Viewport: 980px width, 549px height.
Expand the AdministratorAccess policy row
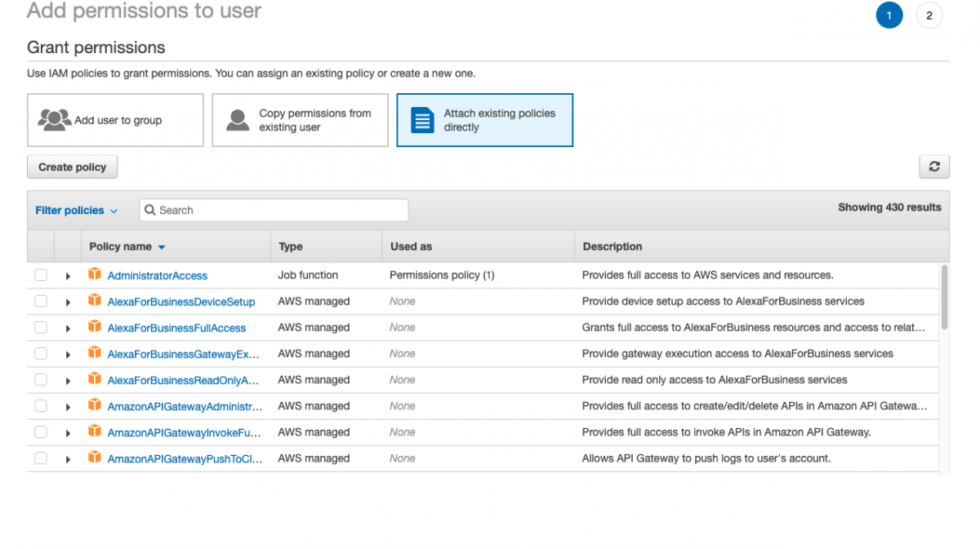(x=68, y=275)
